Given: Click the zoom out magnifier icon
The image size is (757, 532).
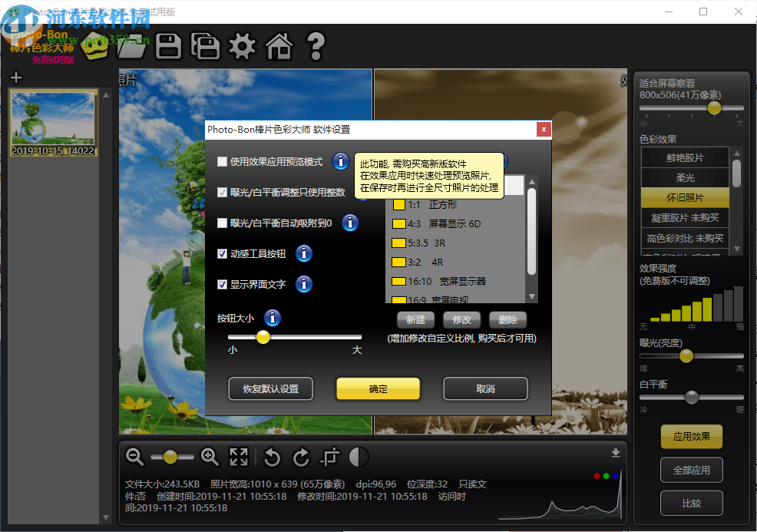Looking at the screenshot, I should (134, 457).
